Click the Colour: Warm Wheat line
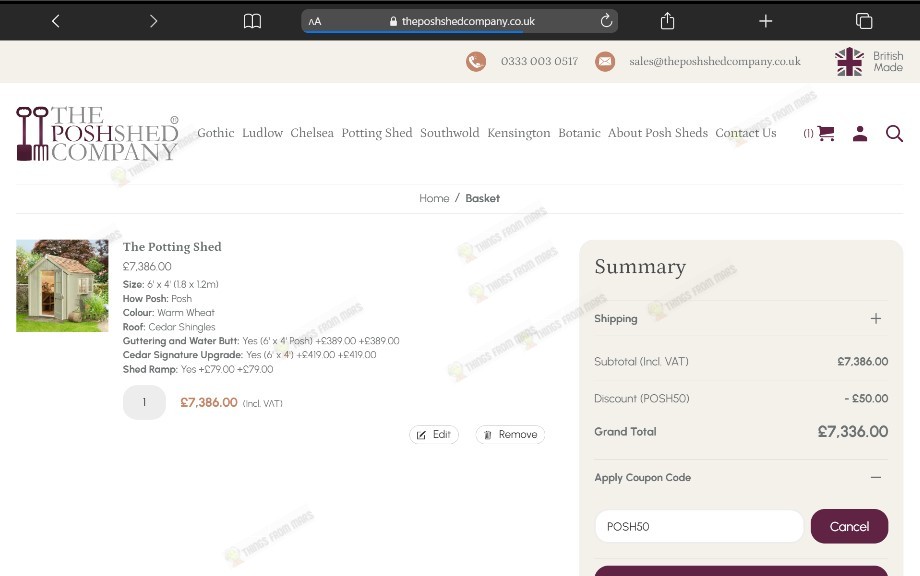Screen dimensions: 920x576 168,313
